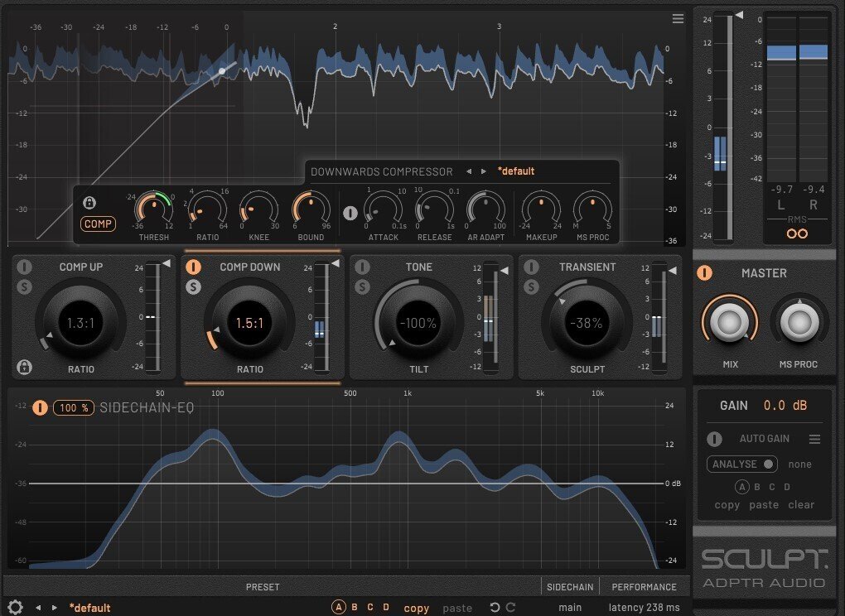Solo the TRANSIENT module
This screenshot has height=616, width=845.
pyautogui.click(x=531, y=287)
